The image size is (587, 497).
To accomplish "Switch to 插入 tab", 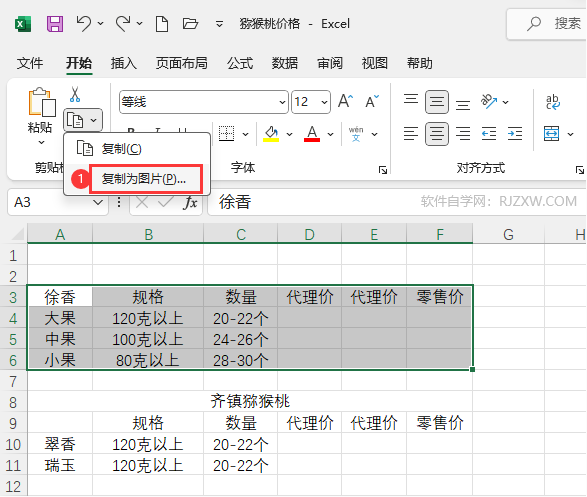I will [124, 63].
